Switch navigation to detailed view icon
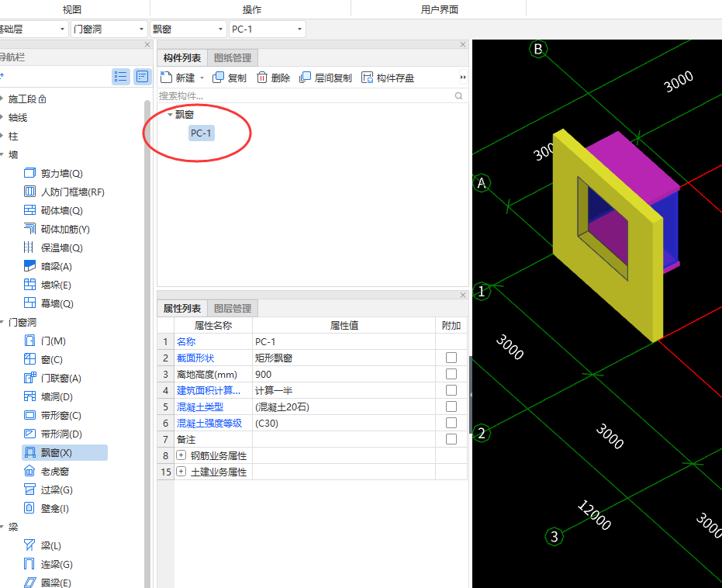The image size is (722, 588). 142,77
